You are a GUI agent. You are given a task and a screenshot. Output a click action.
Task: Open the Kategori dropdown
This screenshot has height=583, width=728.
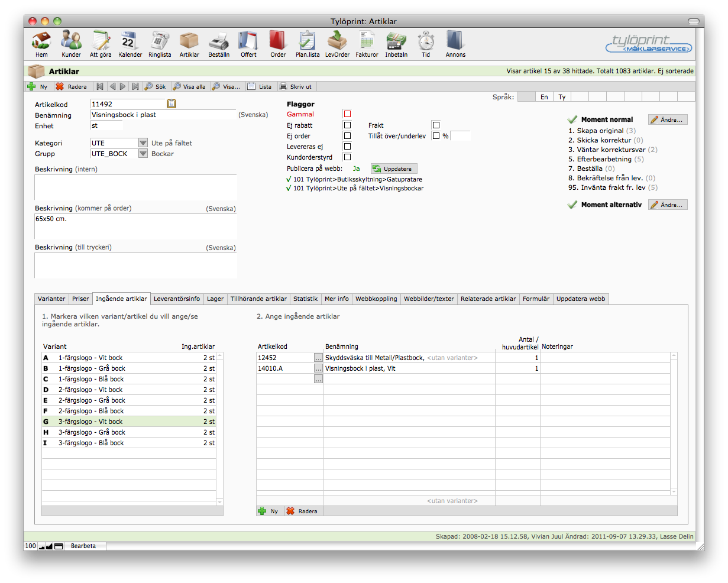pyautogui.click(x=143, y=143)
